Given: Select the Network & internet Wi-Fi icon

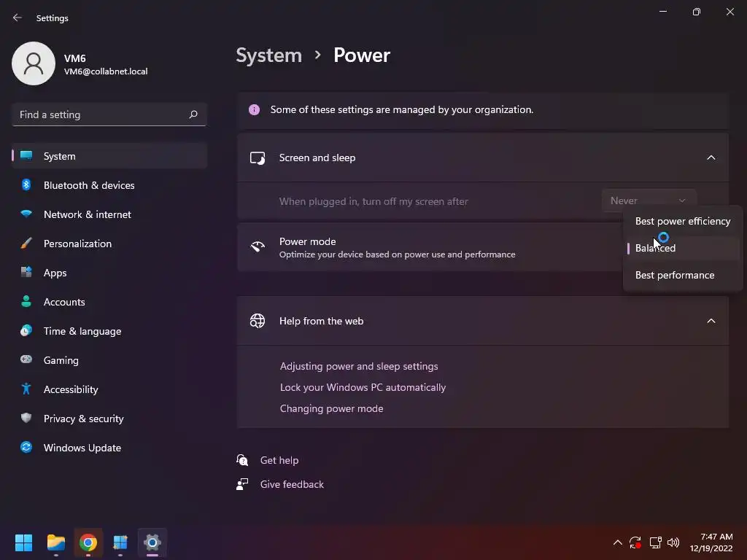Looking at the screenshot, I should tap(26, 214).
